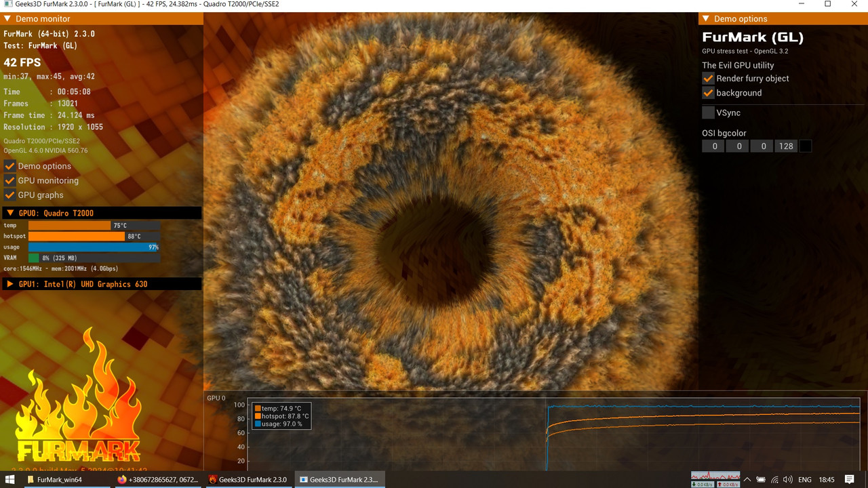
Task: Collapse the Demo options panel arrow
Action: point(706,19)
